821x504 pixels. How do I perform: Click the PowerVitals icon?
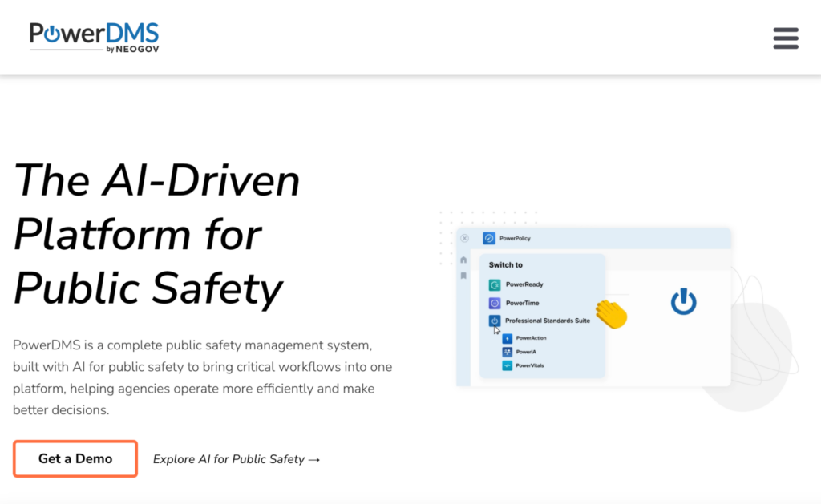click(x=507, y=365)
